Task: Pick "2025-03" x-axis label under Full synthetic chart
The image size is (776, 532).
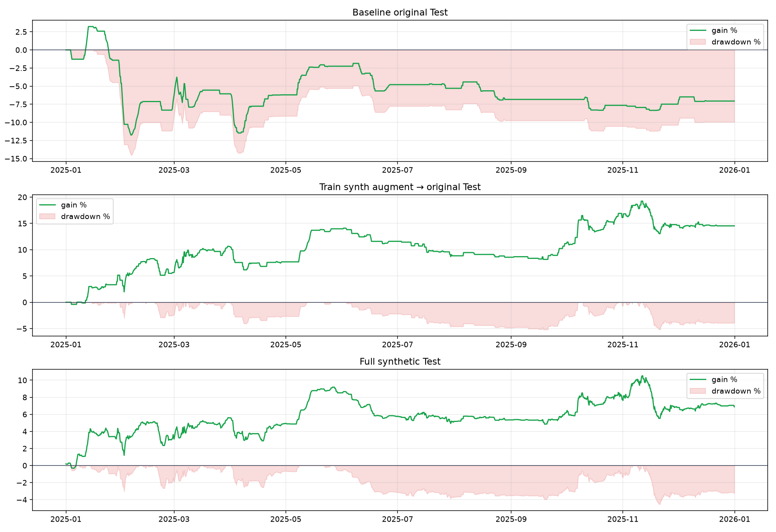Action: point(174,519)
